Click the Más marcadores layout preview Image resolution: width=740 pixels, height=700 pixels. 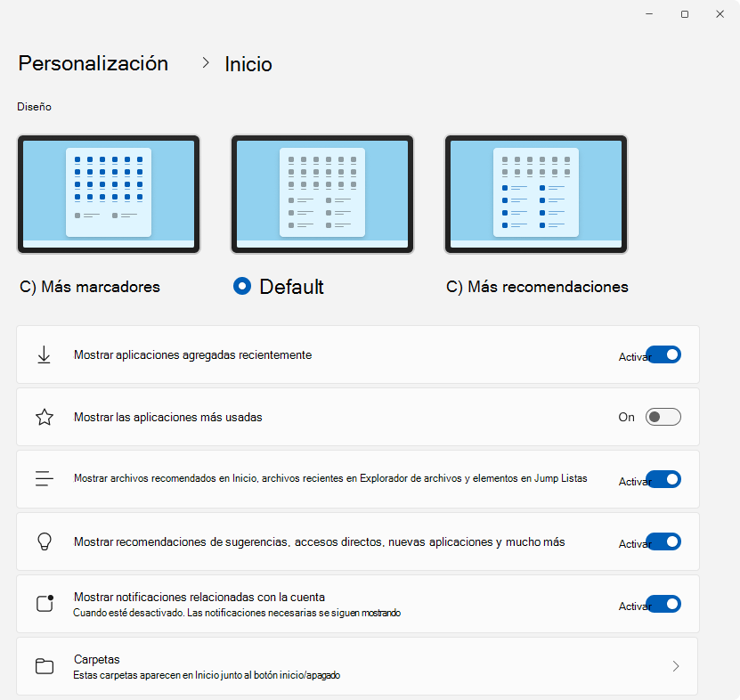(109, 194)
